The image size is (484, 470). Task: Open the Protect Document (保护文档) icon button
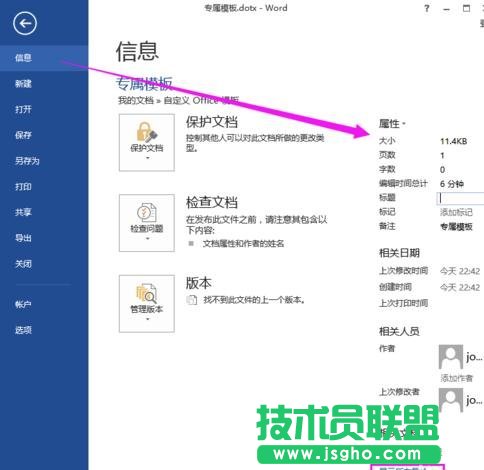click(147, 143)
